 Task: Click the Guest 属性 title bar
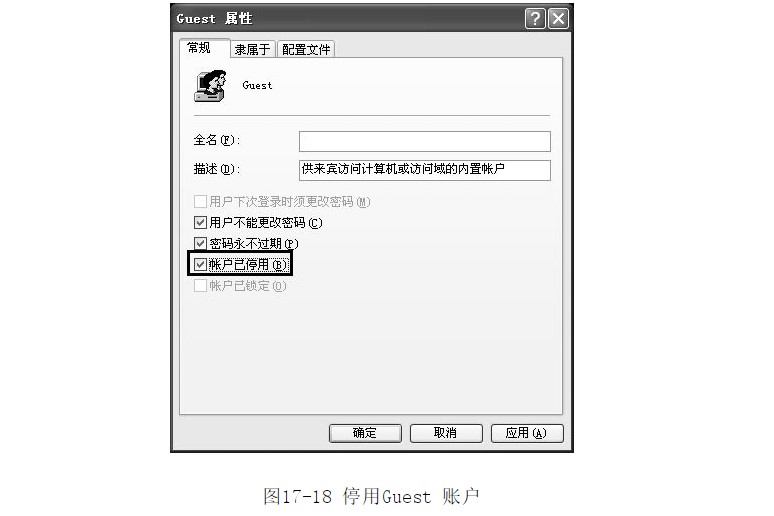click(348, 19)
